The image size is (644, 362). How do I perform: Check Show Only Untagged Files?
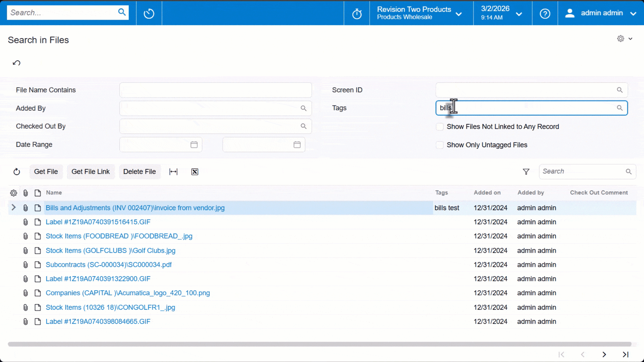coord(439,145)
